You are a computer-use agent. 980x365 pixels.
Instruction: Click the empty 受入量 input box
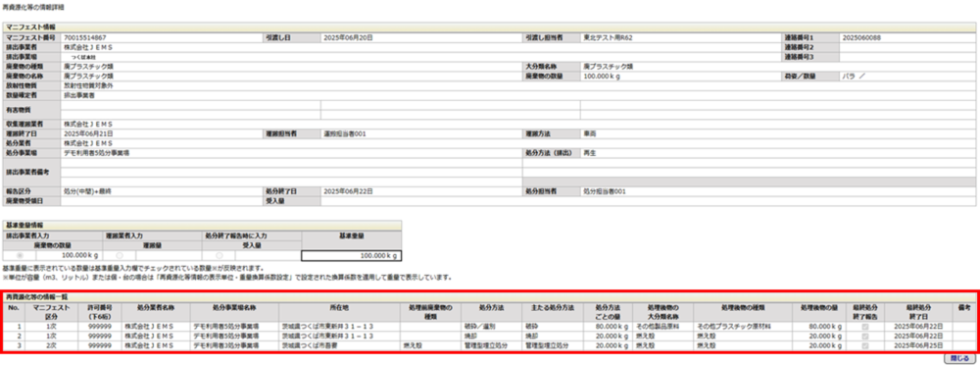[269, 256]
